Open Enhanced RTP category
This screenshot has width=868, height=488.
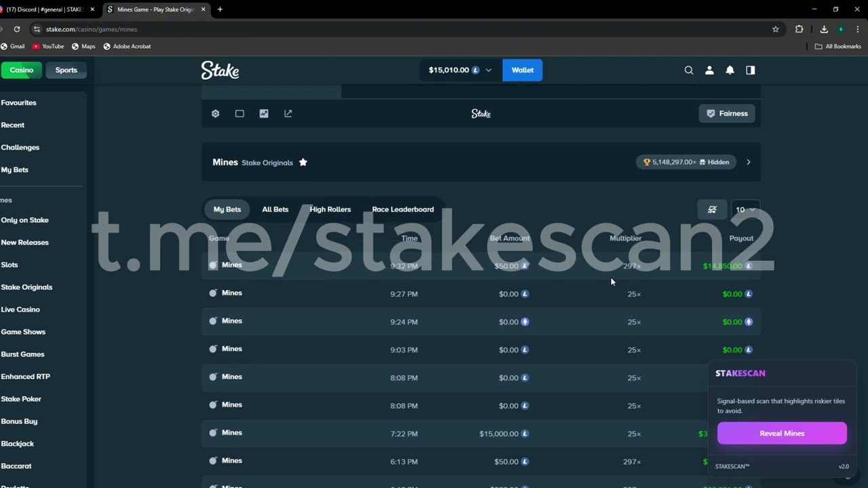(x=26, y=377)
